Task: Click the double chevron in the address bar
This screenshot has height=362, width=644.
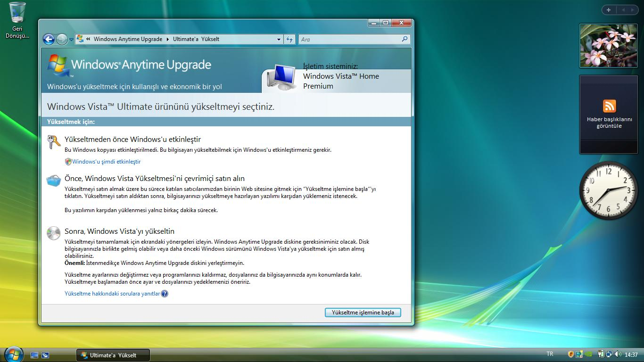Action: (x=88, y=39)
